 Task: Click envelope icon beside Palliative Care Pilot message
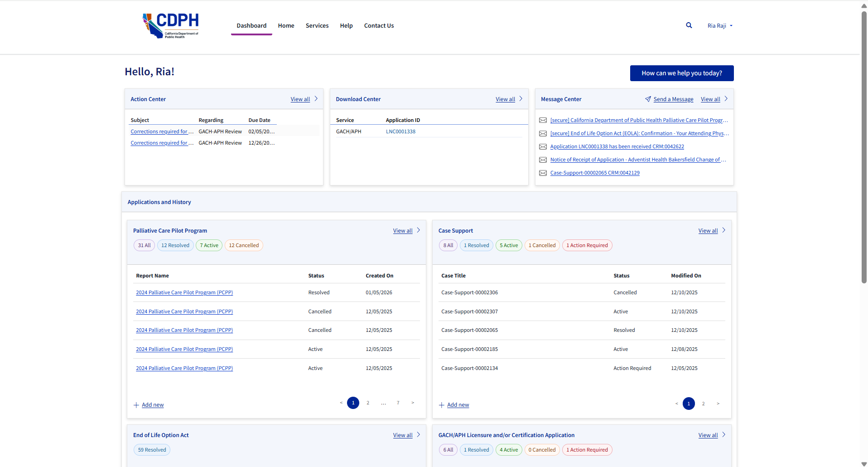tap(543, 120)
